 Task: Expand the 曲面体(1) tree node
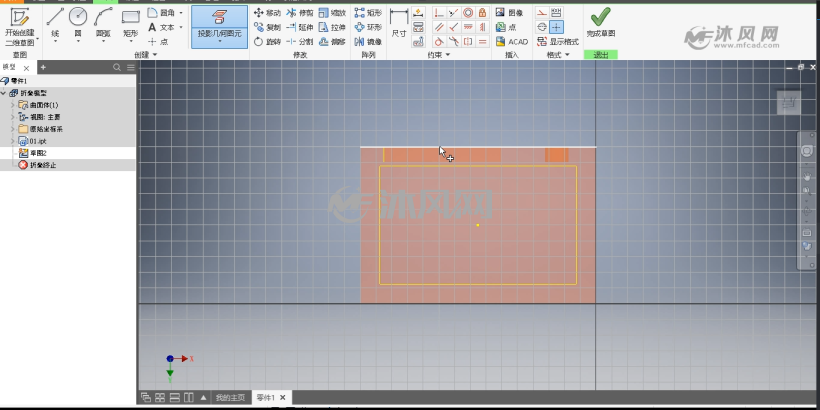click(x=13, y=105)
